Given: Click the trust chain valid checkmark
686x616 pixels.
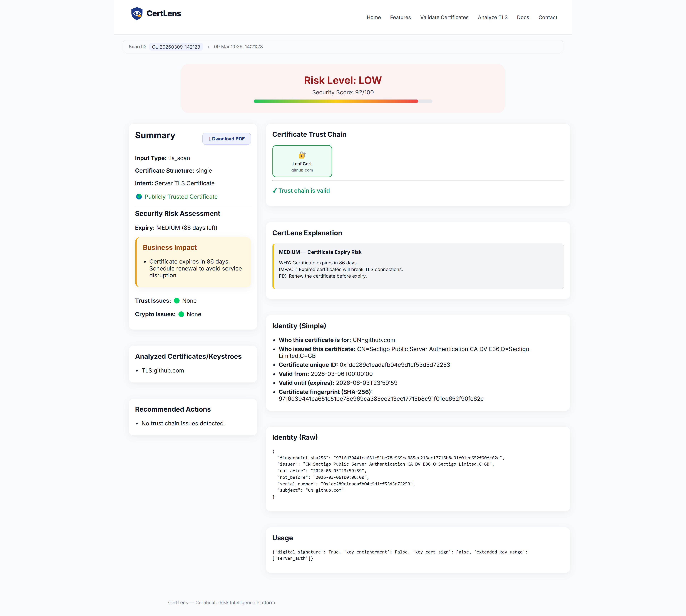Looking at the screenshot, I should [x=274, y=191].
